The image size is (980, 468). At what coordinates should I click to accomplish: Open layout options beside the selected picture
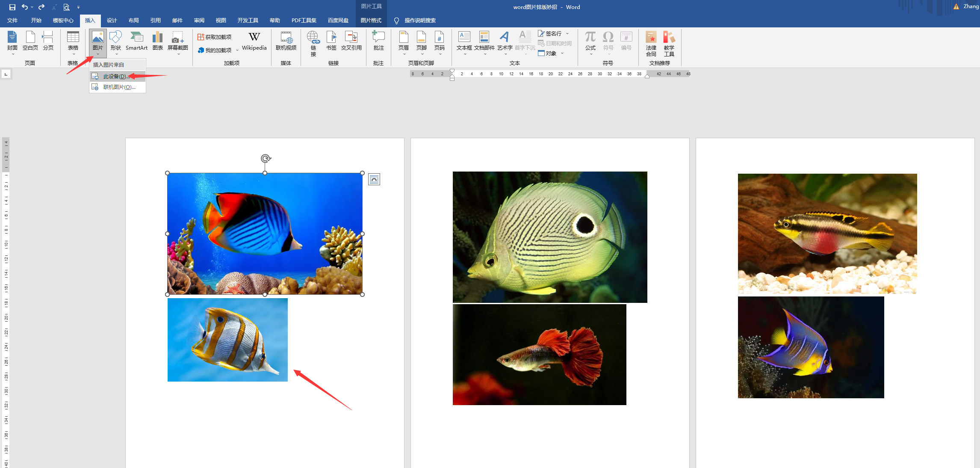coord(374,179)
